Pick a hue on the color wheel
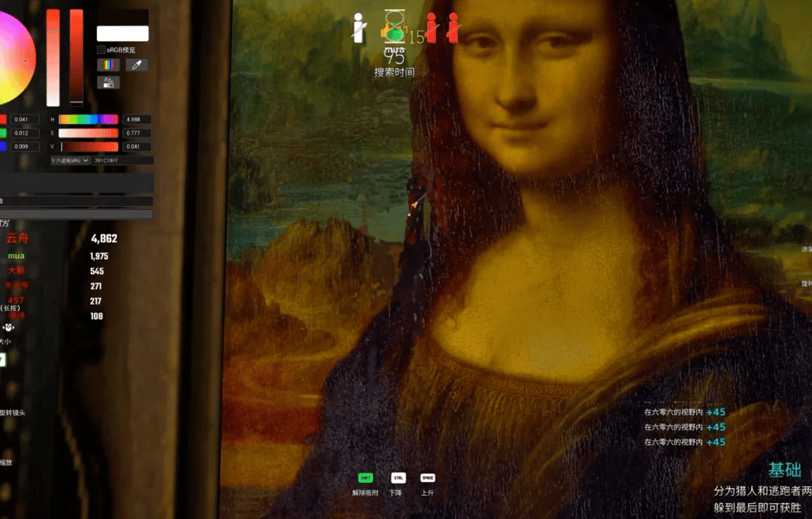Screen dimensions: 812x519 [x=16, y=58]
